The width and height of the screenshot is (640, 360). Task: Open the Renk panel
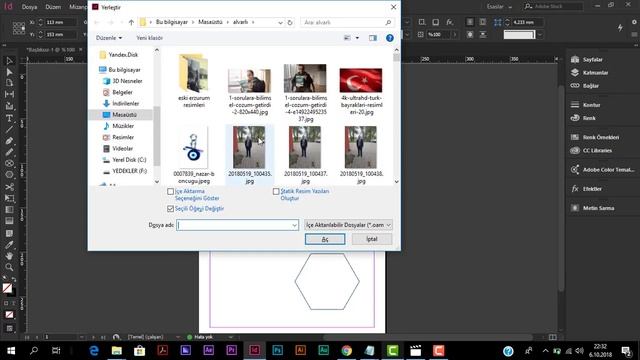point(583,118)
